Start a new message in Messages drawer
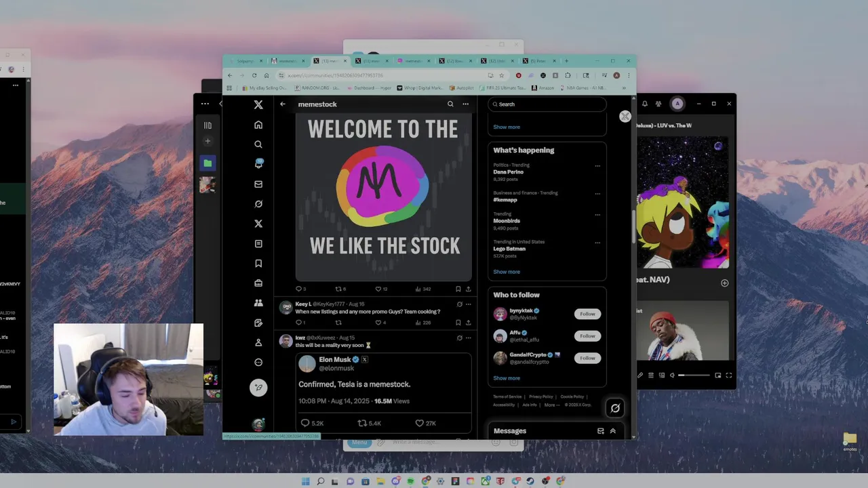 point(600,431)
